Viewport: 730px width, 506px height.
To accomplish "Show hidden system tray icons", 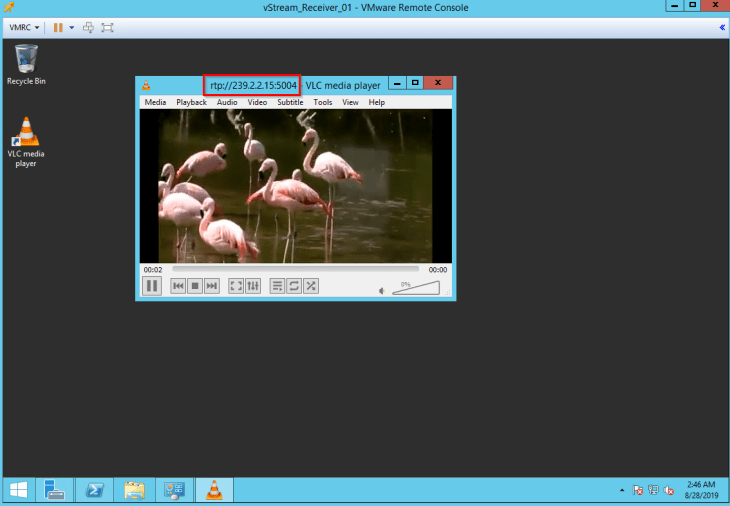I will 622,491.
